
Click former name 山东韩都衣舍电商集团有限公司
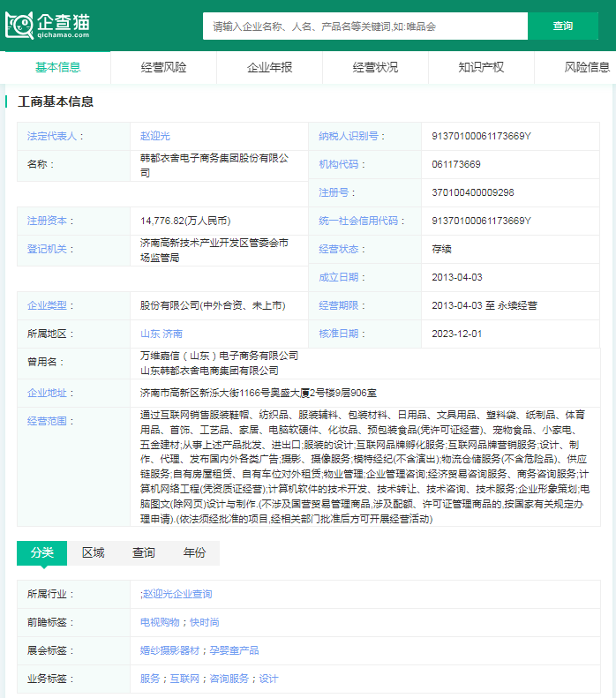click(209, 371)
